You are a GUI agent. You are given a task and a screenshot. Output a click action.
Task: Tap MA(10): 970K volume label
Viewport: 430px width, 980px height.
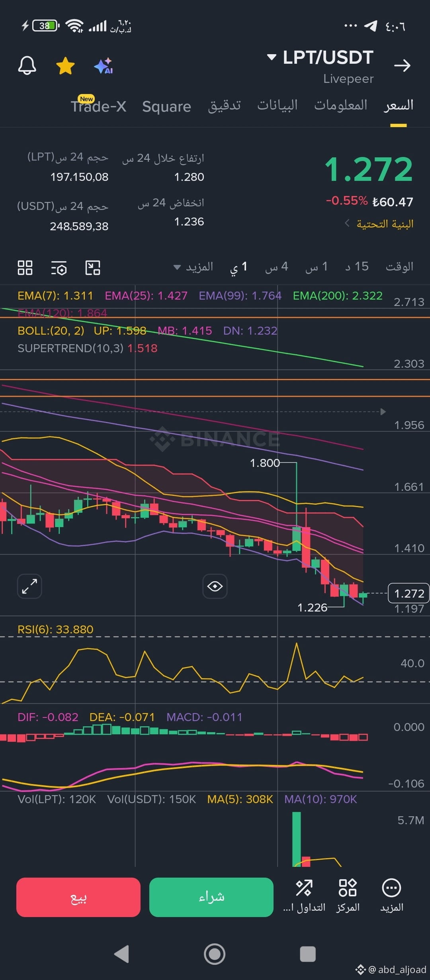tap(321, 799)
